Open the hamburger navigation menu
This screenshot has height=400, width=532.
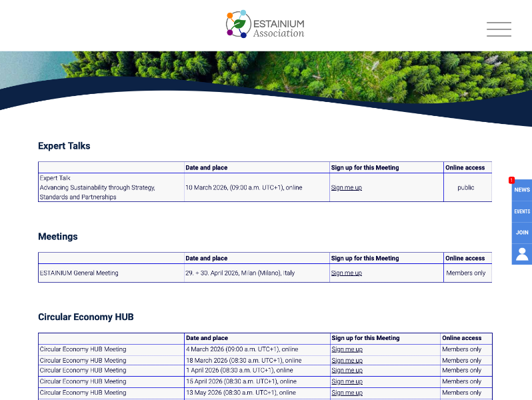click(x=499, y=29)
